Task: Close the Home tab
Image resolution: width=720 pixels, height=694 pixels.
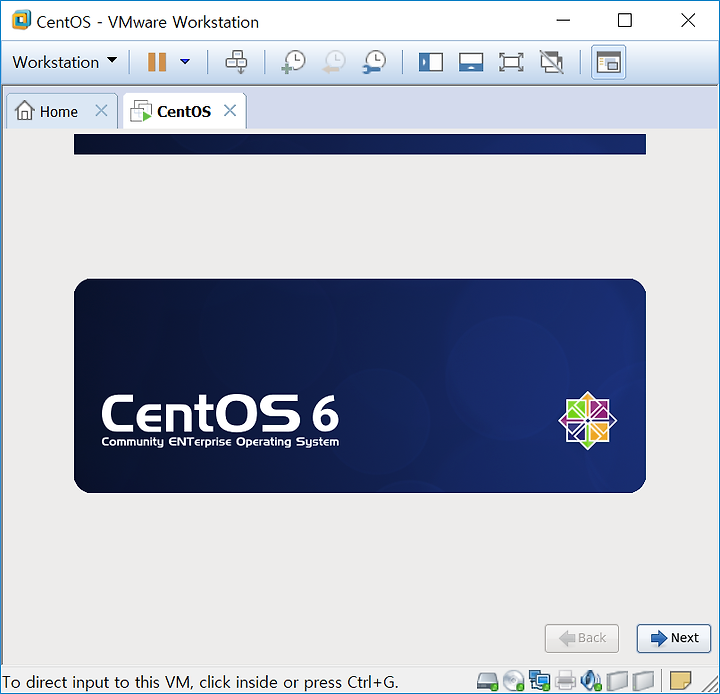Action: point(101,111)
